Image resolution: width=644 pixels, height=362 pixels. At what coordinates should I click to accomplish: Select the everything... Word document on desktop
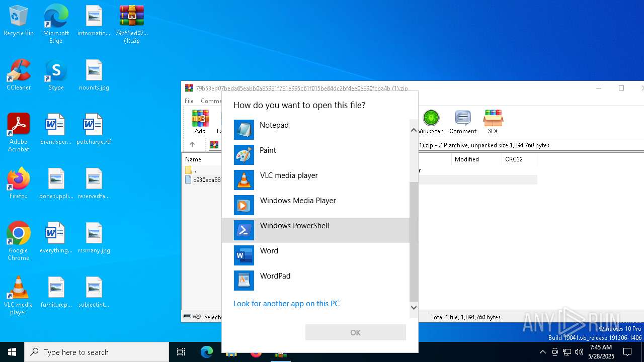pos(56,238)
